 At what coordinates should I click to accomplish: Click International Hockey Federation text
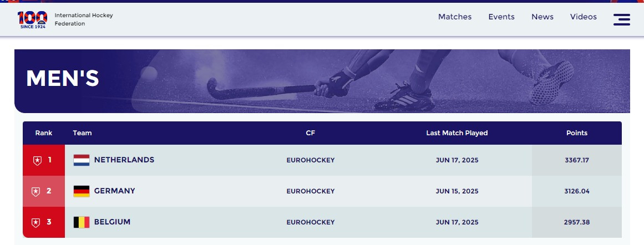pos(84,19)
